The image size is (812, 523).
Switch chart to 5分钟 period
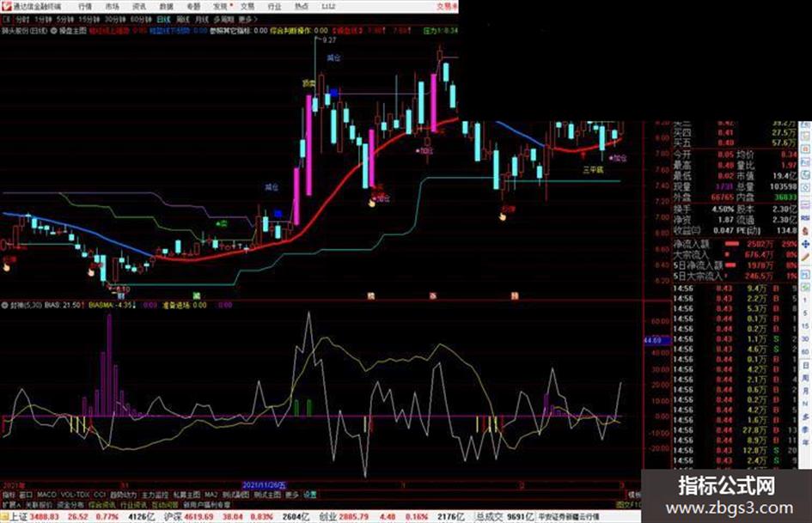tap(64, 20)
